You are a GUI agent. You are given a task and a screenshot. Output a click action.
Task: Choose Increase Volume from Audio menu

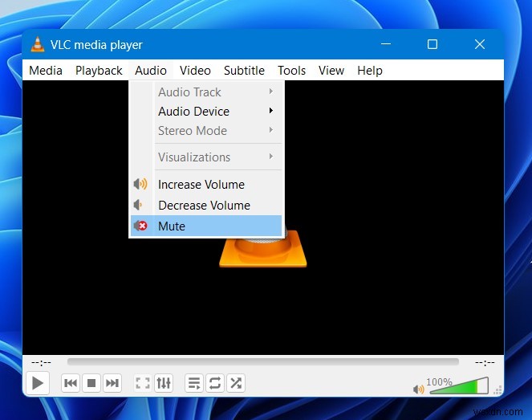click(x=206, y=185)
